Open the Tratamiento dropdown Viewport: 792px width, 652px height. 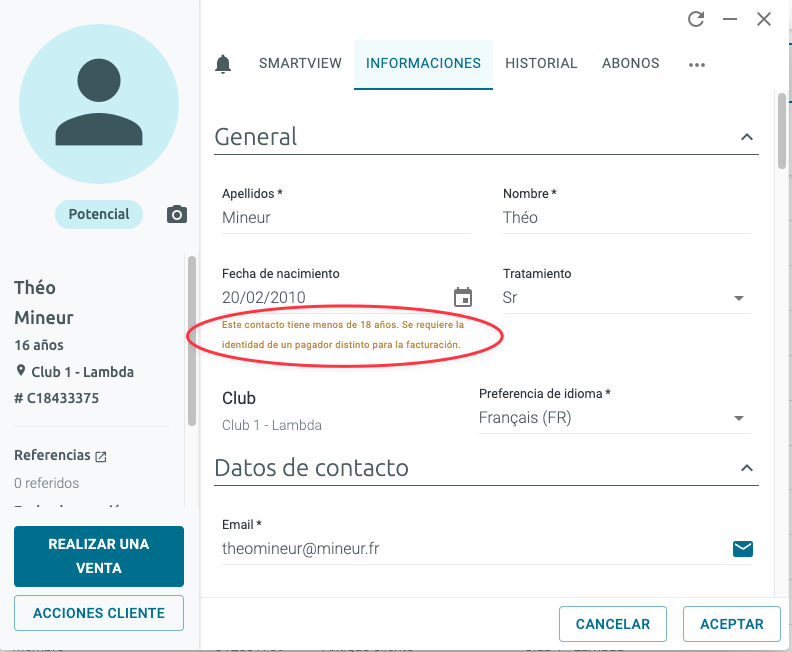626,298
